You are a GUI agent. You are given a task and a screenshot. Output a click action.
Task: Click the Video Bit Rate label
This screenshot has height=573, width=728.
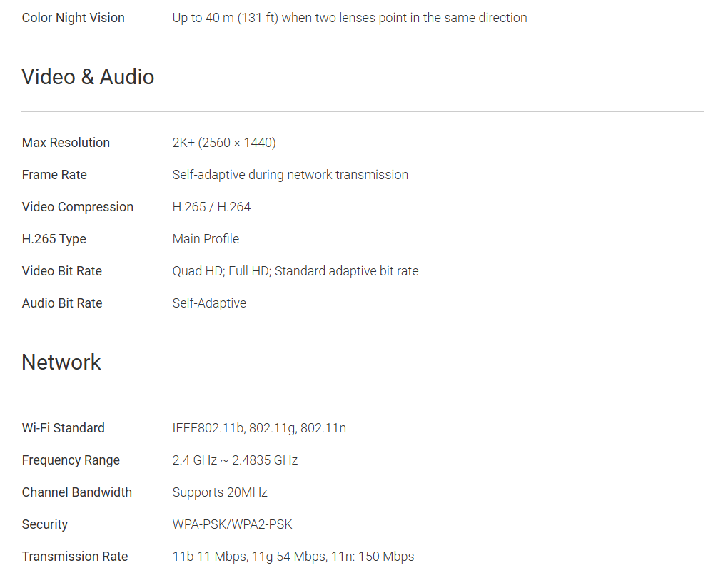(61, 271)
